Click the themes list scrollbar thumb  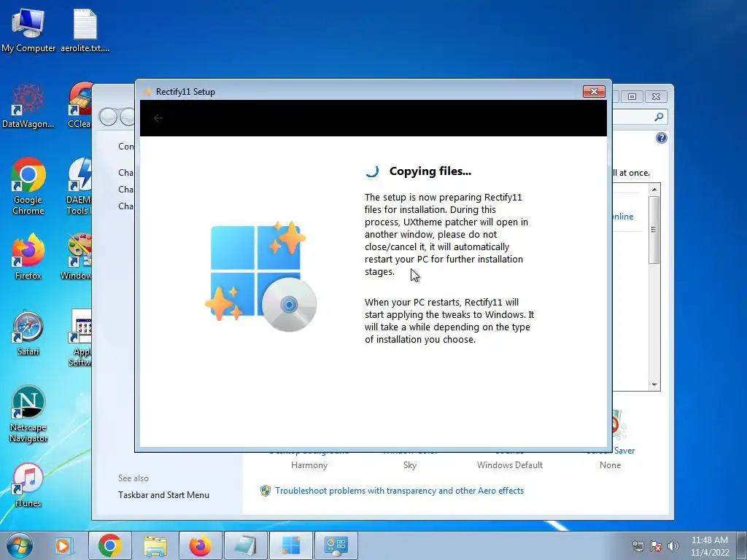654,230
